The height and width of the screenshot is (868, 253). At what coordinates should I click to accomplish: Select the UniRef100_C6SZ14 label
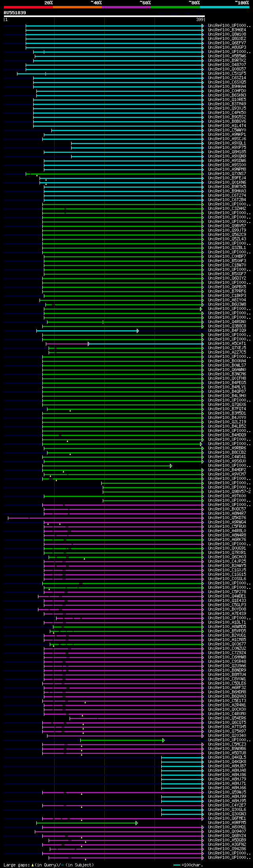(x=227, y=78)
